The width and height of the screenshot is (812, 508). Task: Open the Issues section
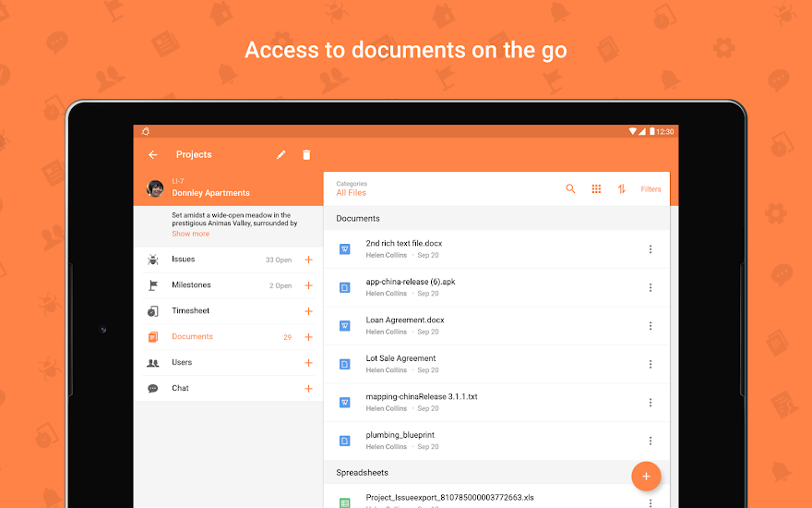coord(229,260)
